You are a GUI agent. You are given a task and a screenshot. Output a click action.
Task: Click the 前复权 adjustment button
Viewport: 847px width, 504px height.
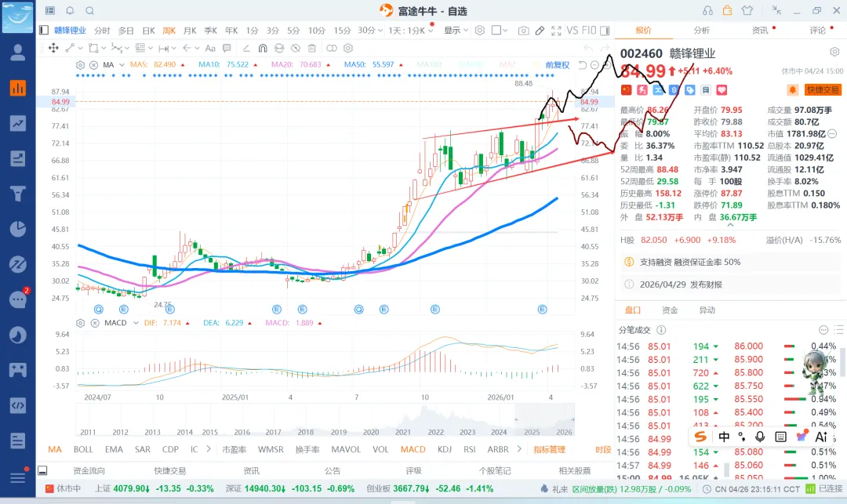tap(558, 65)
